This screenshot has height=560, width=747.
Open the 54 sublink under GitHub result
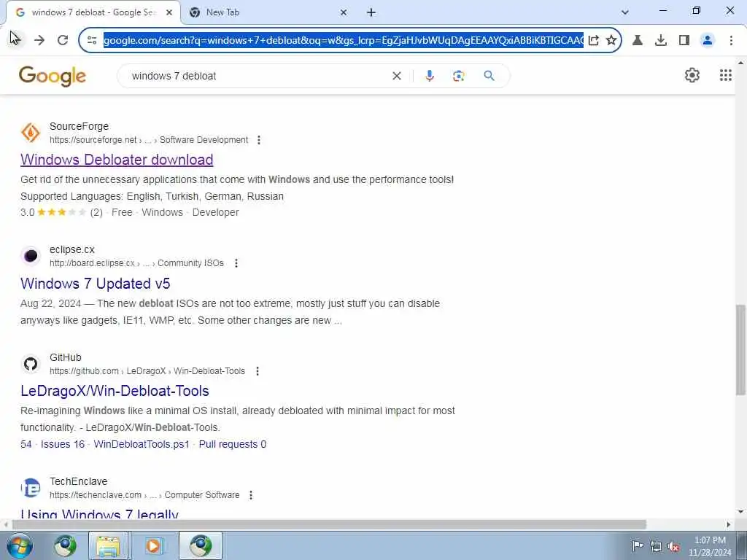26,444
